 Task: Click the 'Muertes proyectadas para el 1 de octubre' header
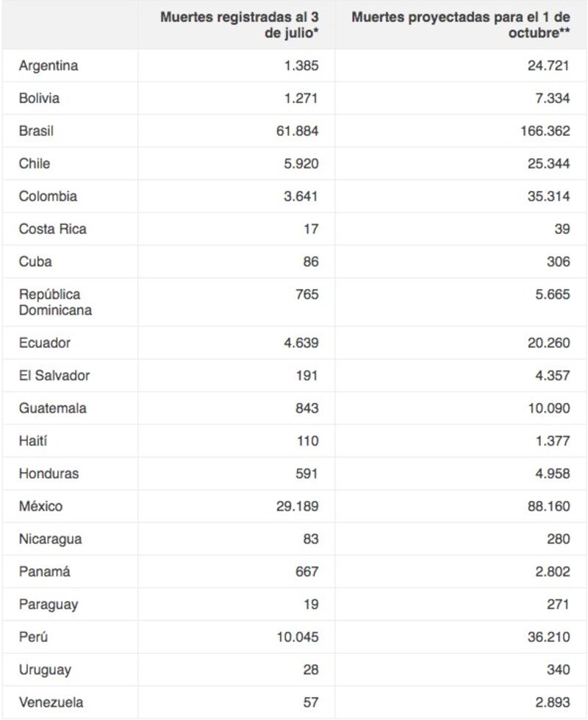461,25
